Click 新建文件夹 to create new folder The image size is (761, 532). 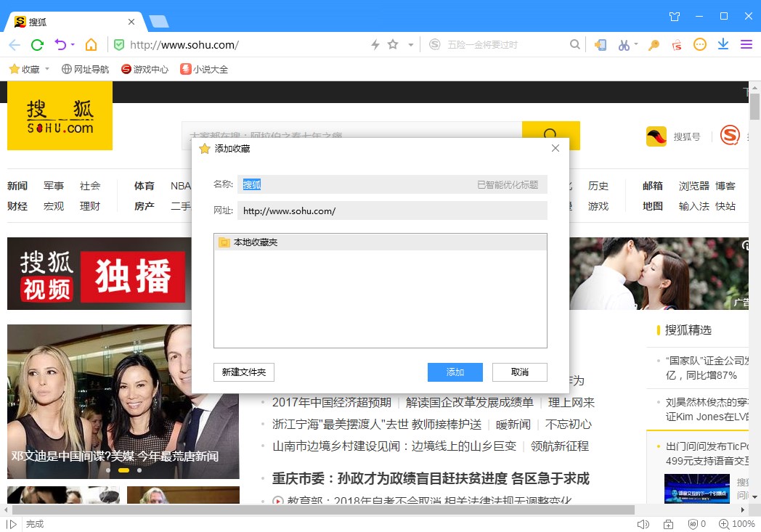244,372
